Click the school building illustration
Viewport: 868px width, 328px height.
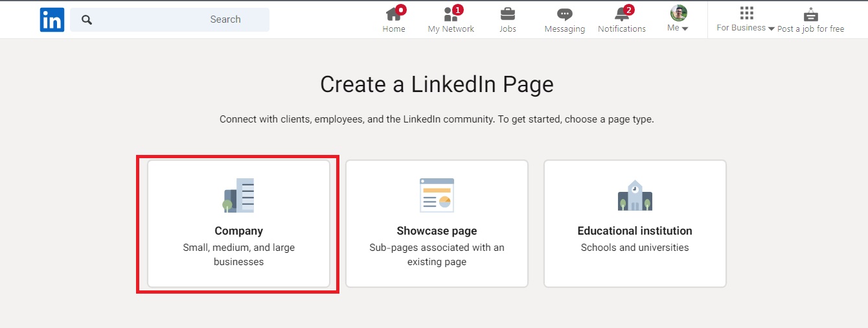click(x=635, y=195)
